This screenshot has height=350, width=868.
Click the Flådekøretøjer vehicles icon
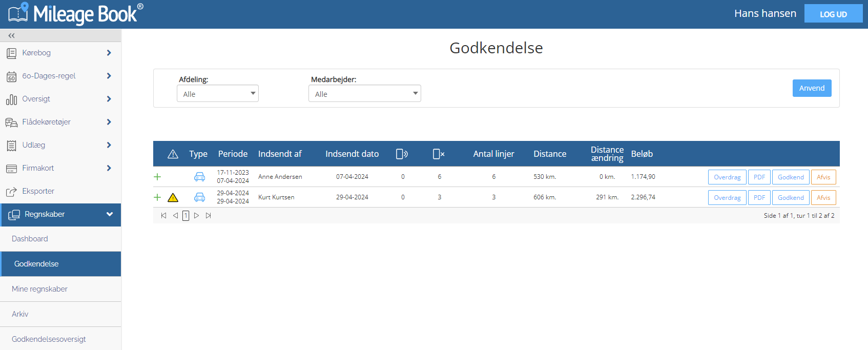(x=11, y=122)
